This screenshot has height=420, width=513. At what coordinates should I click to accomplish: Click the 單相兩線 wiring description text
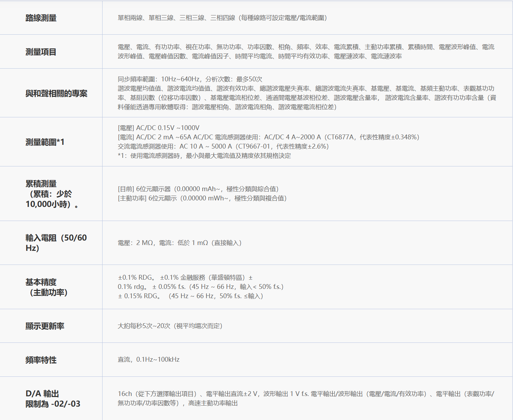pos(222,18)
